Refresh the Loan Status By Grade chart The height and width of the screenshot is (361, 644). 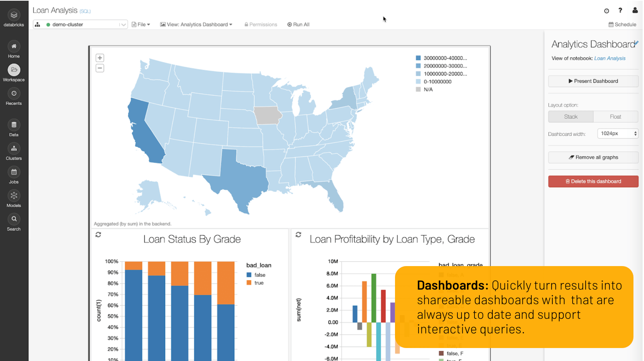pyautogui.click(x=98, y=235)
